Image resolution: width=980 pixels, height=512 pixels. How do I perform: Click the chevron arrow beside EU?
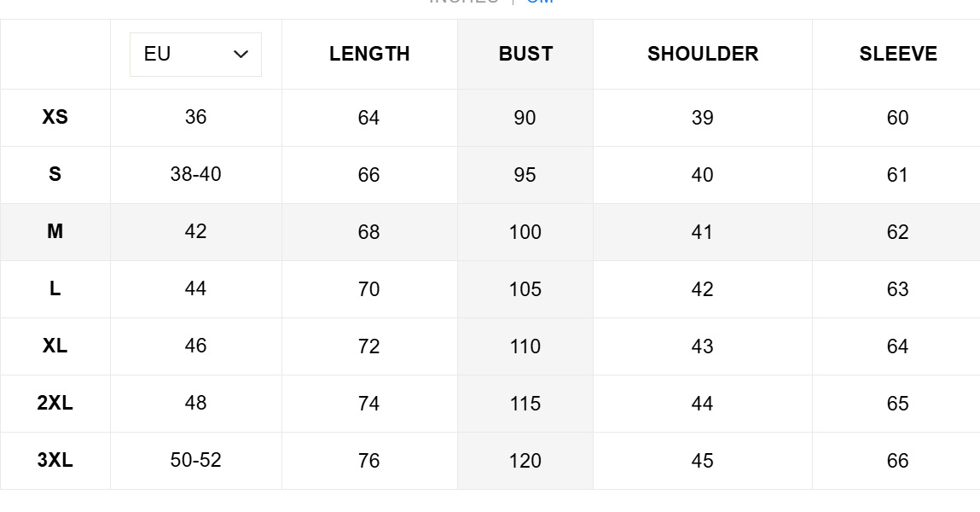(241, 55)
